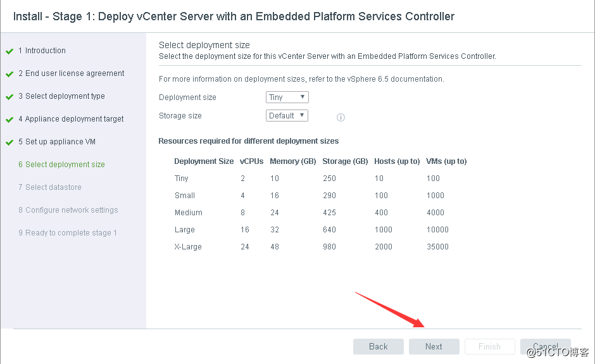The width and height of the screenshot is (595, 364).
Task: Click the disabled Finish button
Action: [x=489, y=346]
